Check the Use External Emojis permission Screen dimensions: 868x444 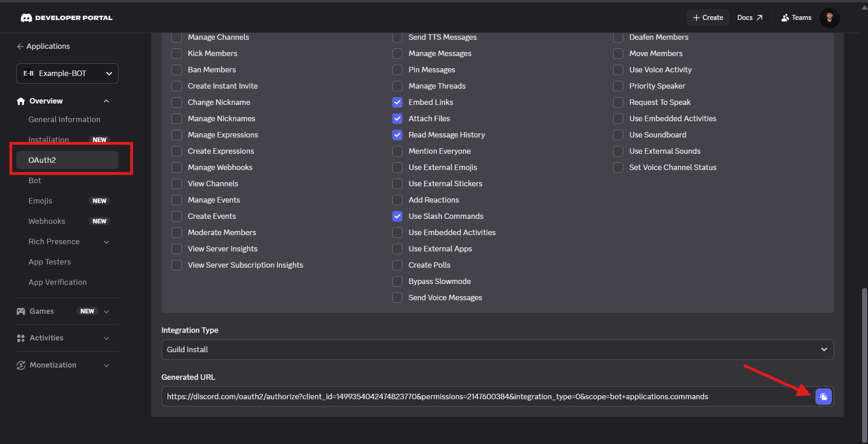pos(397,167)
